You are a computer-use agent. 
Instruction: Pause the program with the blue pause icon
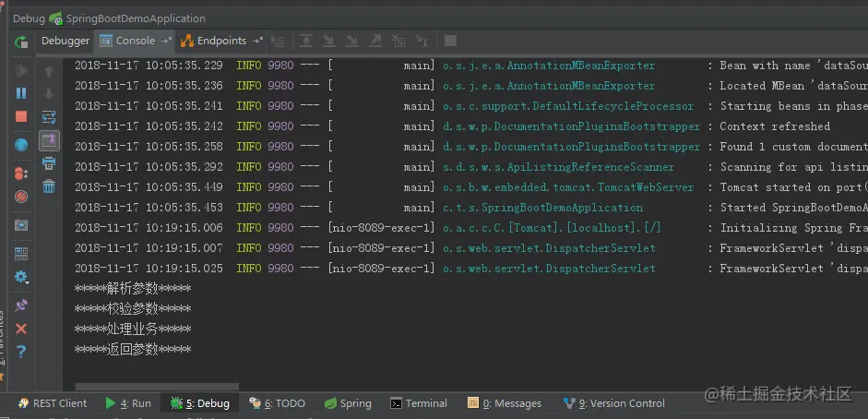21,93
